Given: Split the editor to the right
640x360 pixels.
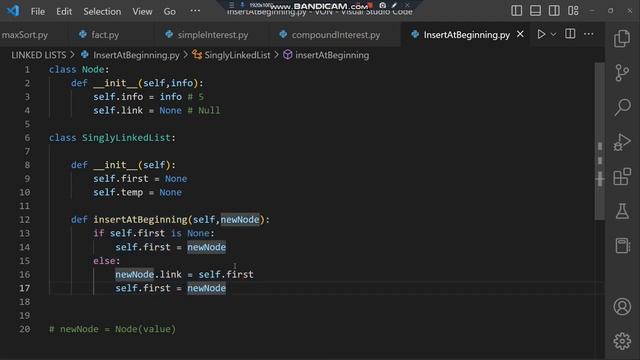Looking at the screenshot, I should pos(570,34).
